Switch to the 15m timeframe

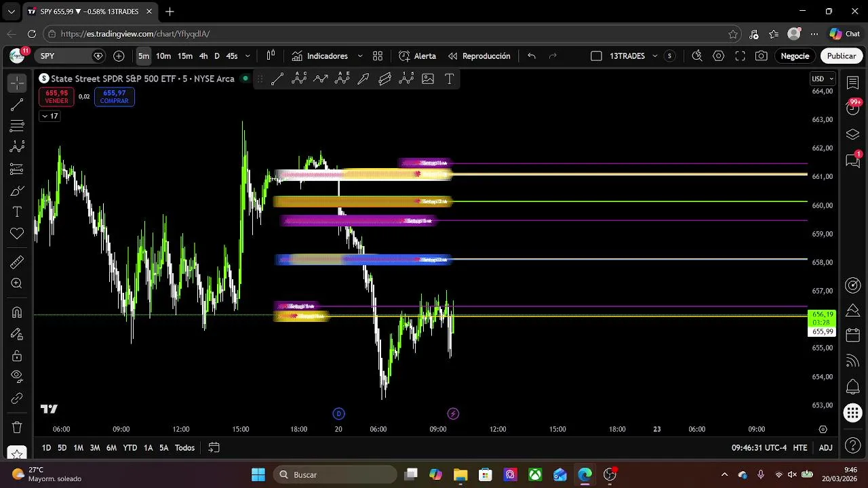tap(185, 56)
